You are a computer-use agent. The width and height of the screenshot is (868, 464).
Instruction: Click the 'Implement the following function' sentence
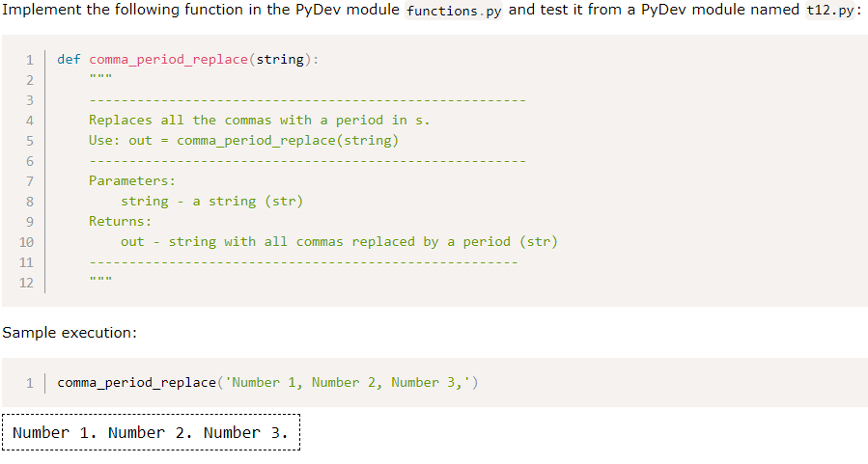pos(201,10)
